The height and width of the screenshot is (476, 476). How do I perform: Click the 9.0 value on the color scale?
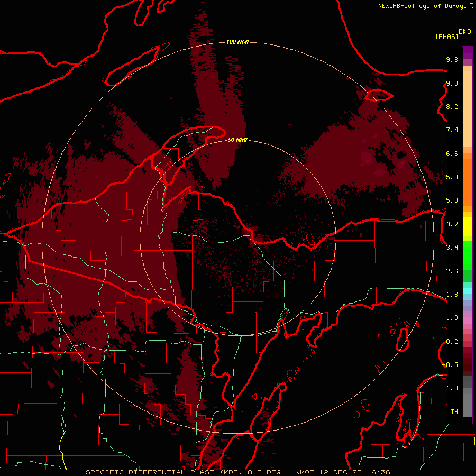(452, 83)
